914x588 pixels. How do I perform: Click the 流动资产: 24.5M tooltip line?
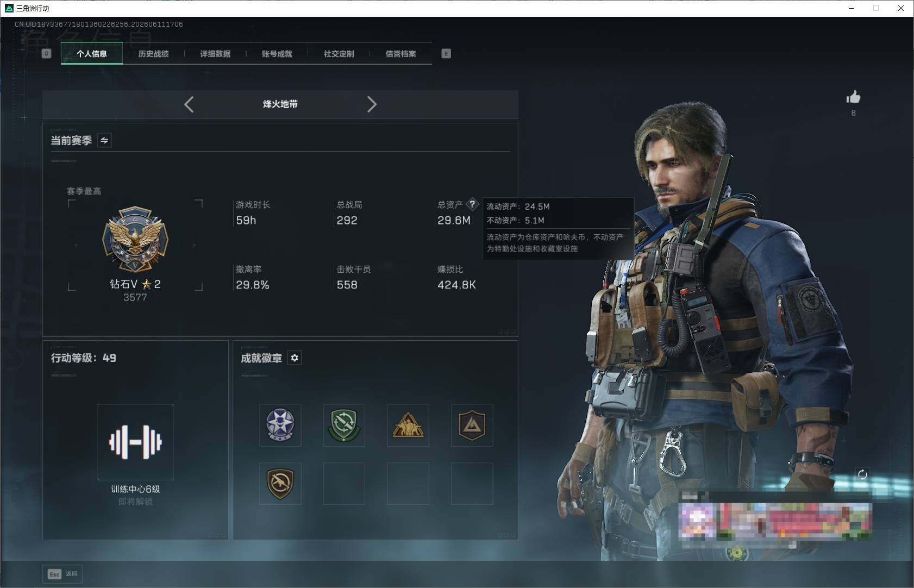518,207
